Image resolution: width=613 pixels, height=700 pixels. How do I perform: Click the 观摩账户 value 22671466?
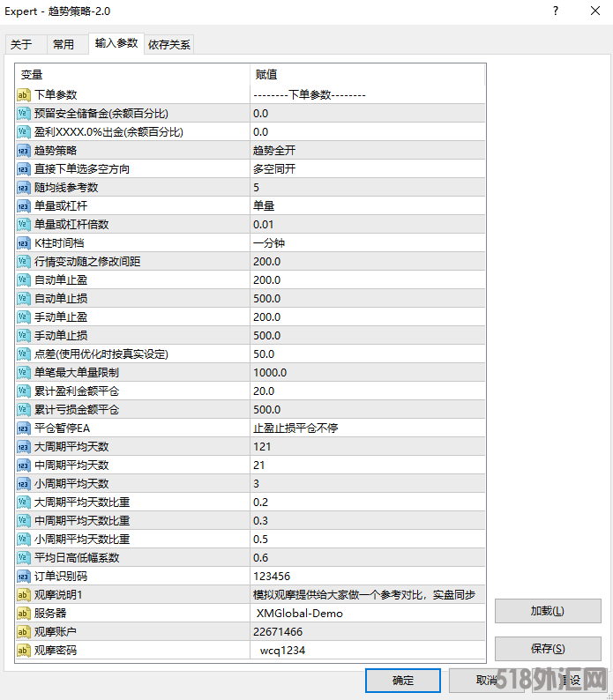click(x=366, y=632)
